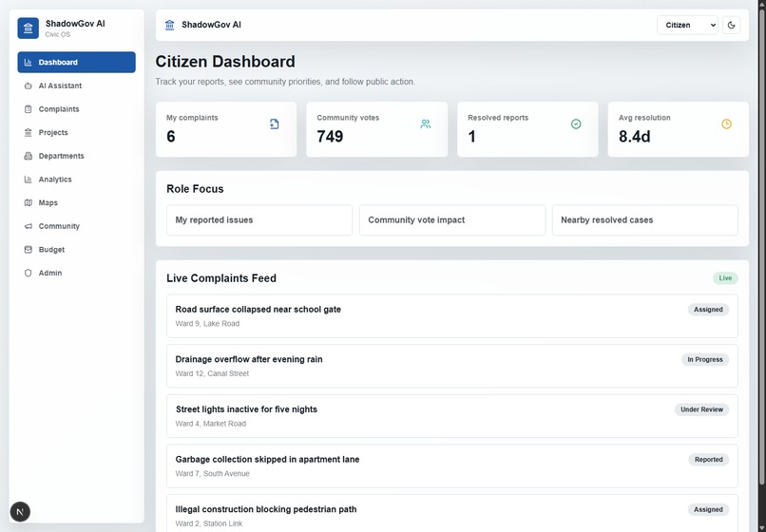Click the Community votes people icon
Image resolution: width=766 pixels, height=532 pixels.
(x=426, y=124)
